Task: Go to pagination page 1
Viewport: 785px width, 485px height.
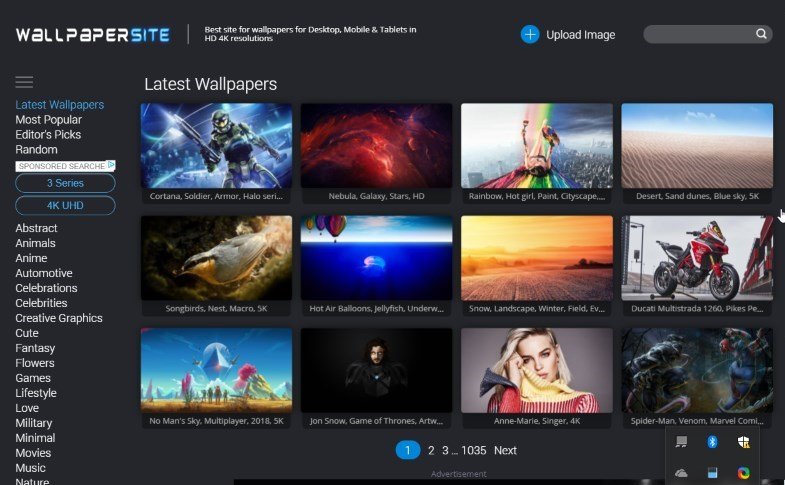Action: (408, 450)
